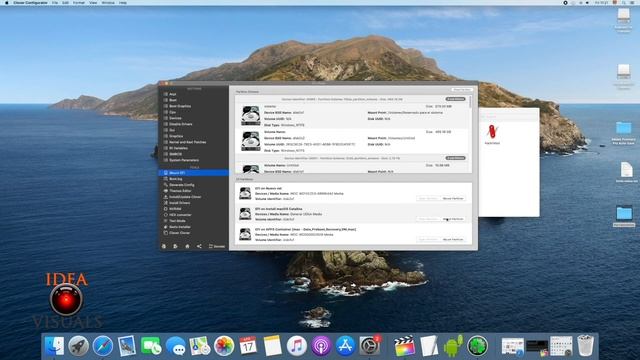This screenshot has width=640, height=360.
Task: Click the share icon in sidebar footer
Action: pyautogui.click(x=199, y=246)
